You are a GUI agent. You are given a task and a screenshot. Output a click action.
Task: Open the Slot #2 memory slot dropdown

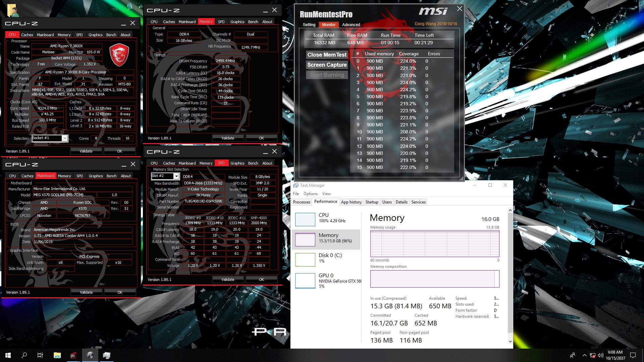click(176, 176)
